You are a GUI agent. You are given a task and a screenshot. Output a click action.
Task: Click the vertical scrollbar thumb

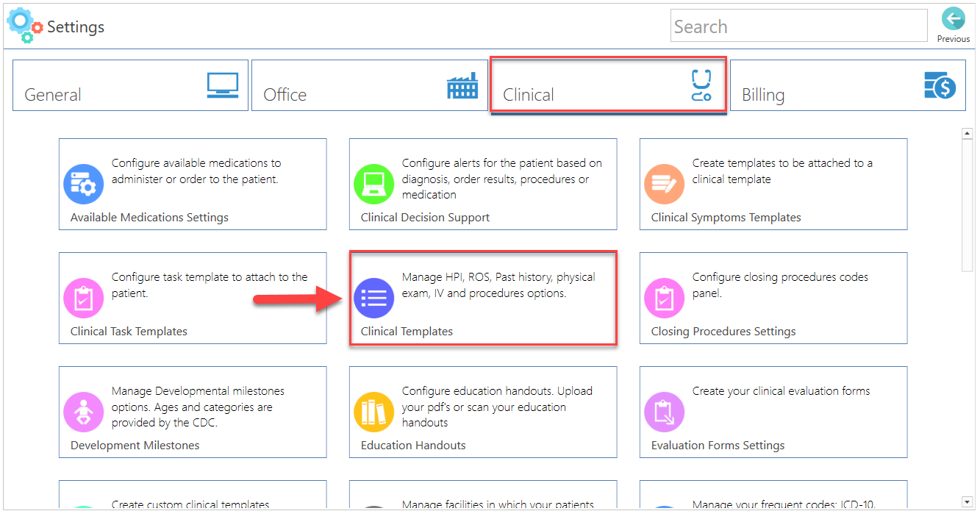(968, 206)
